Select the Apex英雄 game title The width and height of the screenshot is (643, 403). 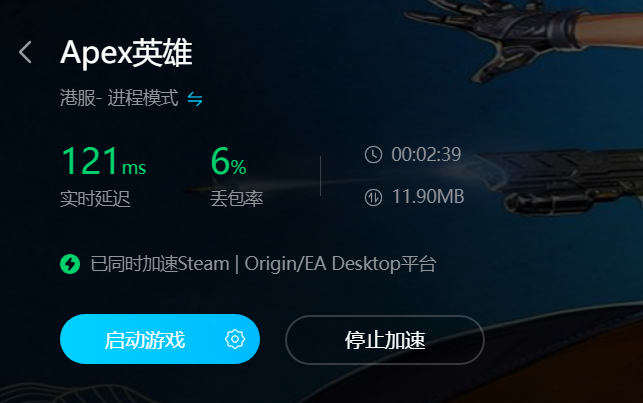click(x=126, y=53)
